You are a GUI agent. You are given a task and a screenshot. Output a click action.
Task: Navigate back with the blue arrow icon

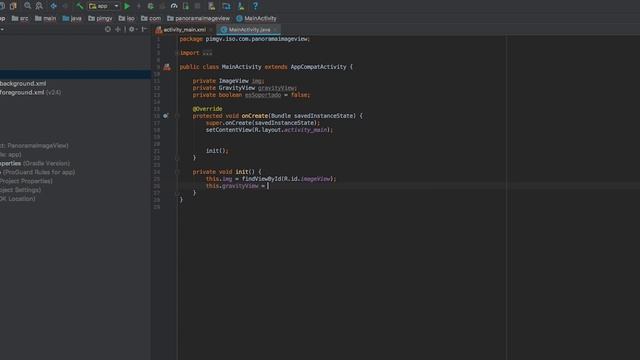click(x=53, y=6)
